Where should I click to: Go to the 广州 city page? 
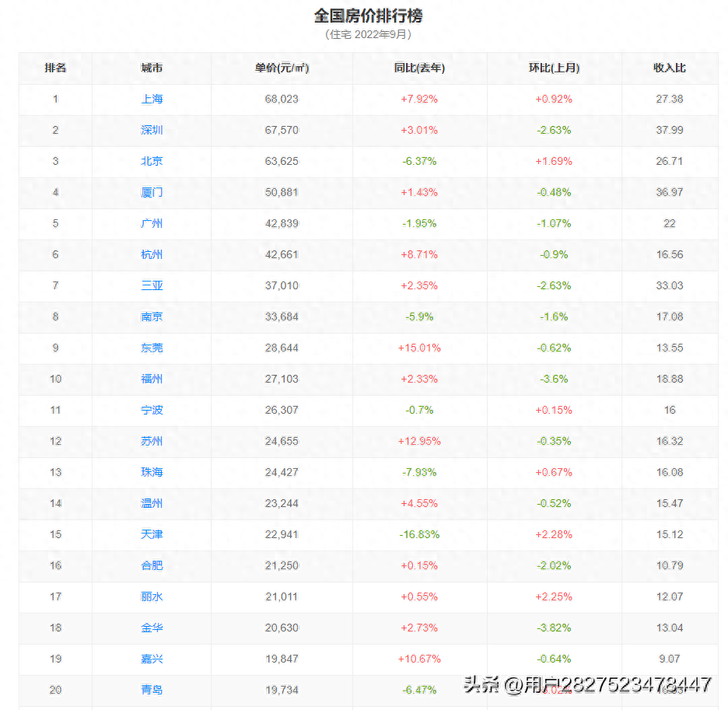pyautogui.click(x=152, y=223)
